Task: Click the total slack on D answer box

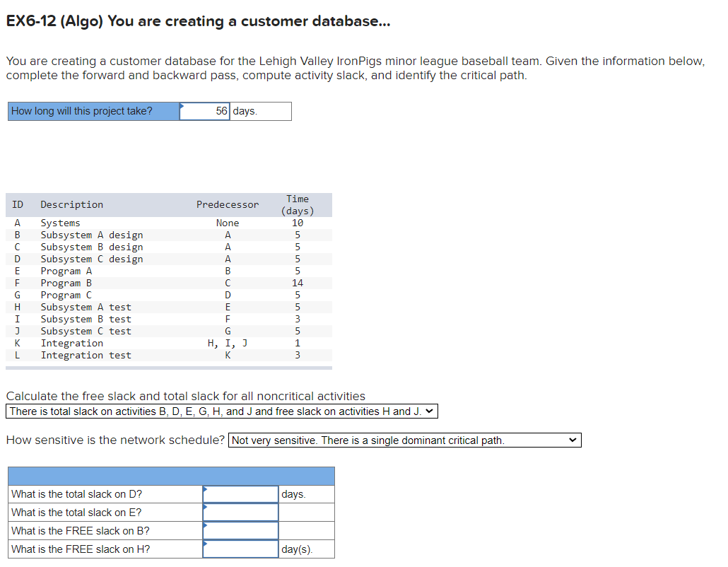Action: click(240, 493)
